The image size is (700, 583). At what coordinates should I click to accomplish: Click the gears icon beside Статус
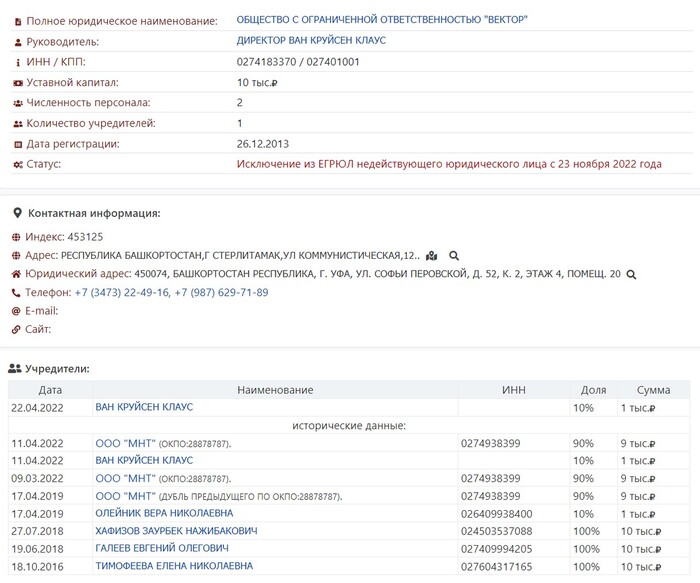(x=18, y=164)
